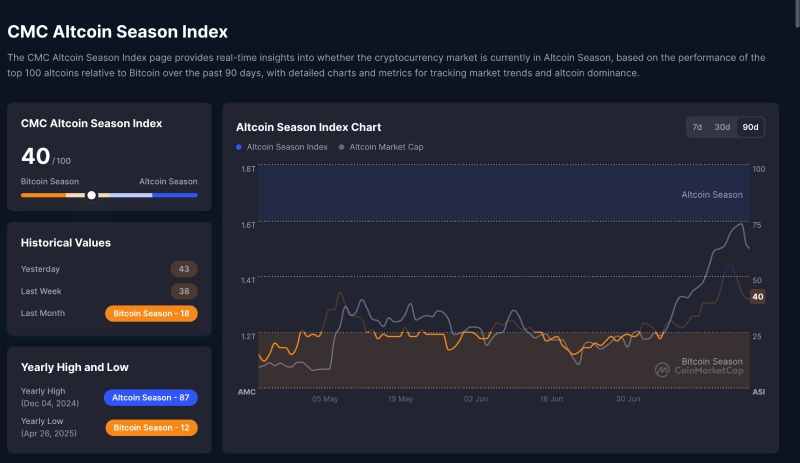Click the 16 Jun axis date

pyautogui.click(x=552, y=399)
